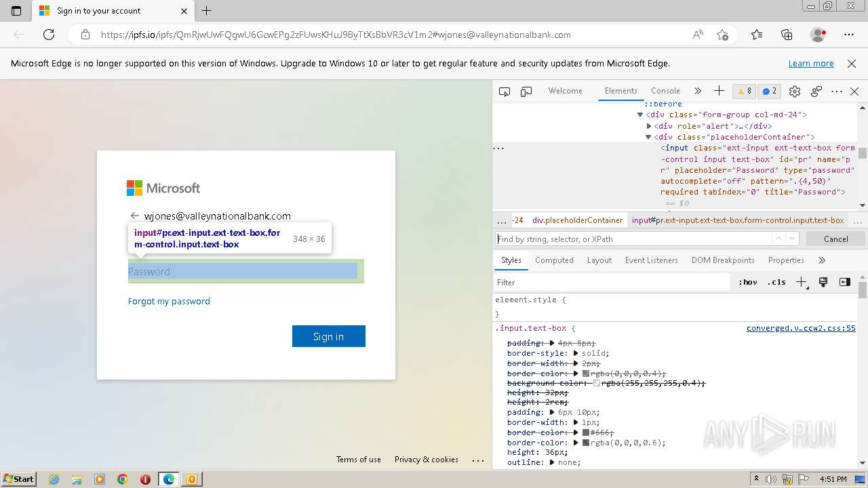Open converged css:55 source link
This screenshot has height=488, width=868.
point(801,328)
